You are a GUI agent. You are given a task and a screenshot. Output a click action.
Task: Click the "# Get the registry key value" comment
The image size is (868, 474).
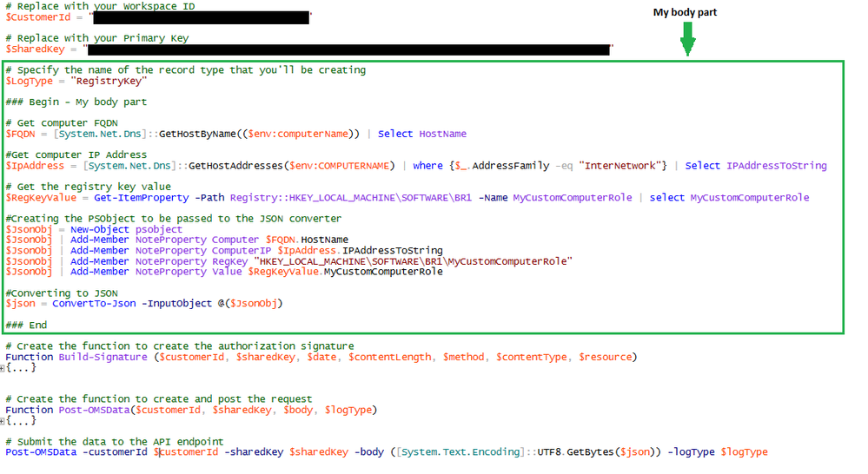tap(89, 187)
